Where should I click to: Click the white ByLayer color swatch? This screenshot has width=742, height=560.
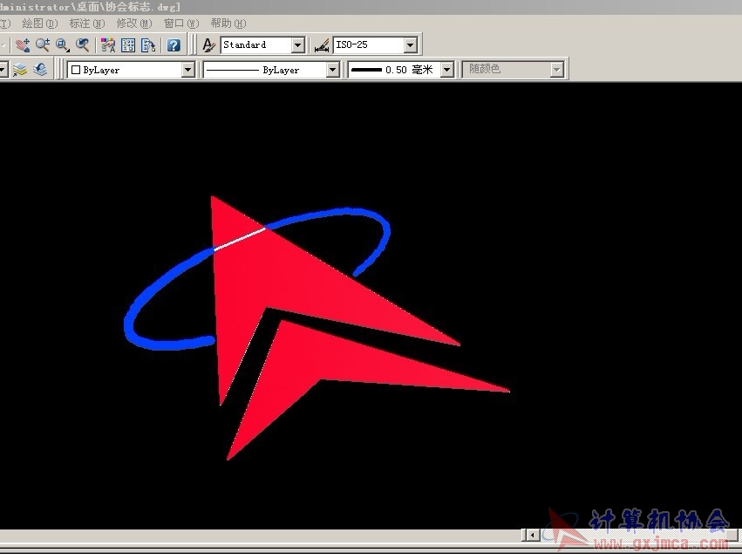click(76, 70)
